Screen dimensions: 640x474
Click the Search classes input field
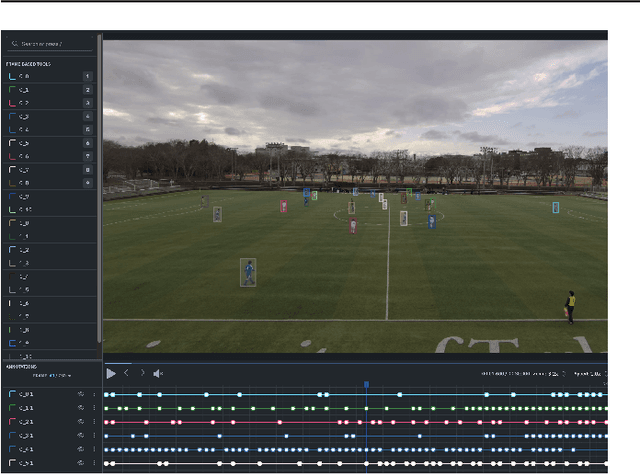(x=55, y=44)
